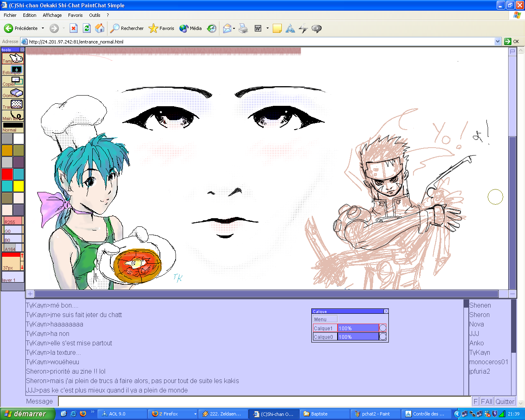This screenshot has width=525, height=420.
Task: Select the Estomper blur tool
Action: pos(13,70)
